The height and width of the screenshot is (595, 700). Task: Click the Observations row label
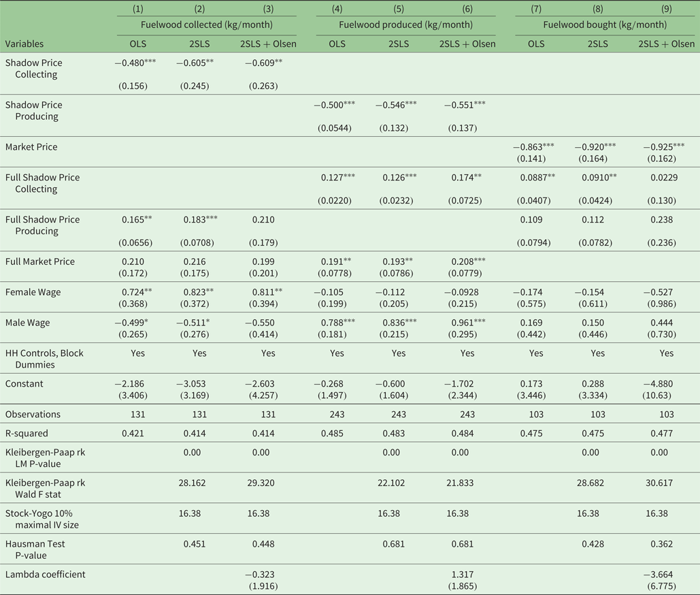(x=33, y=415)
